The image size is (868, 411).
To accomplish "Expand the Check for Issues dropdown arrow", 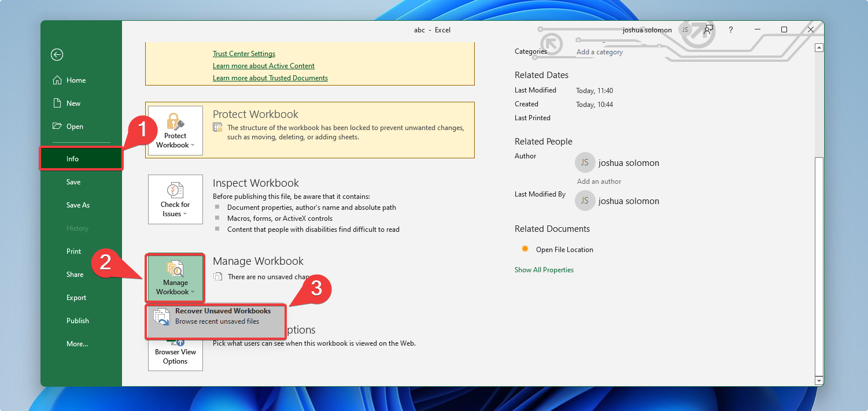I will pos(186,213).
